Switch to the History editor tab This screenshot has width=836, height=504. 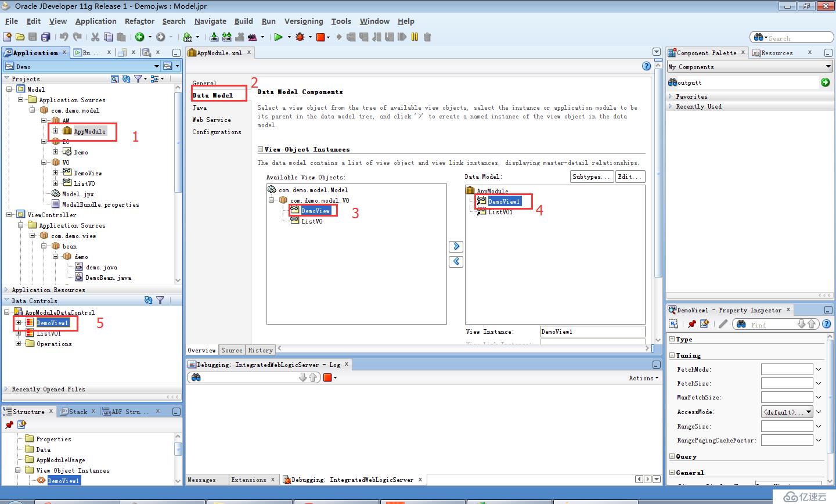pos(260,350)
